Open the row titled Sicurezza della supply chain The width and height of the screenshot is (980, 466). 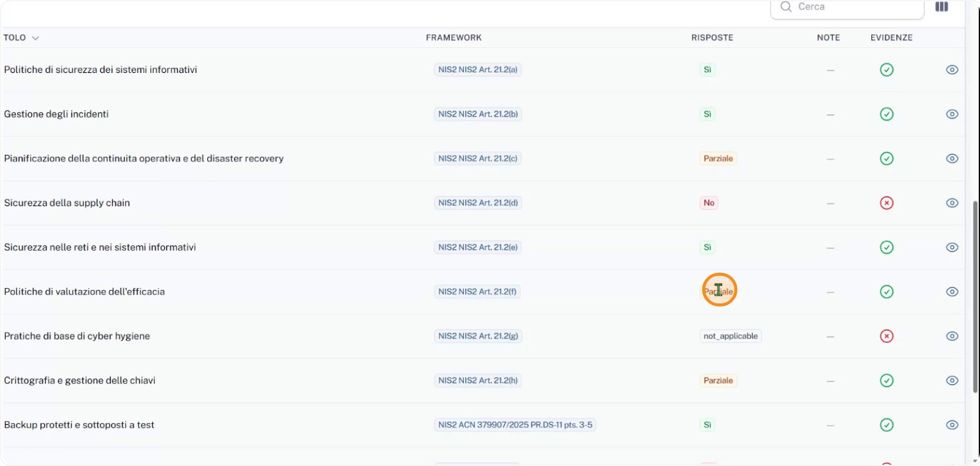(67, 203)
